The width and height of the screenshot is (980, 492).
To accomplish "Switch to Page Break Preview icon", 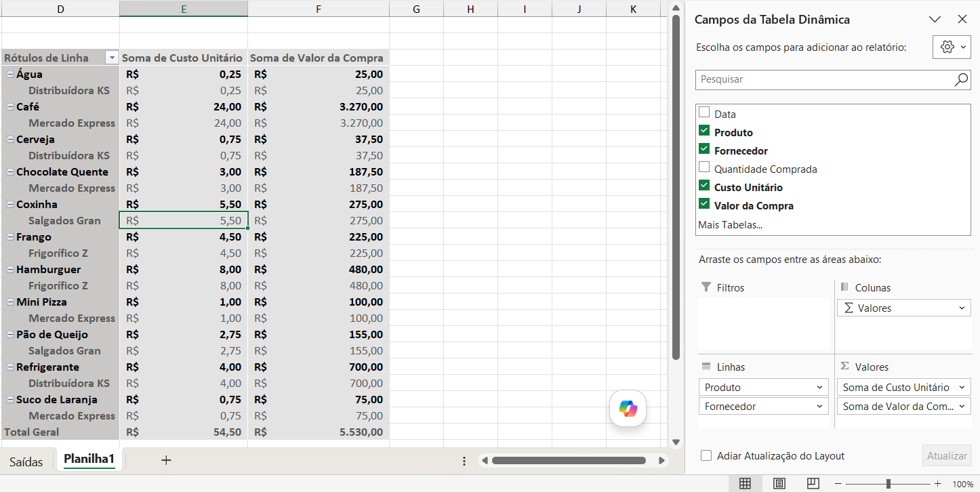I will (x=813, y=484).
